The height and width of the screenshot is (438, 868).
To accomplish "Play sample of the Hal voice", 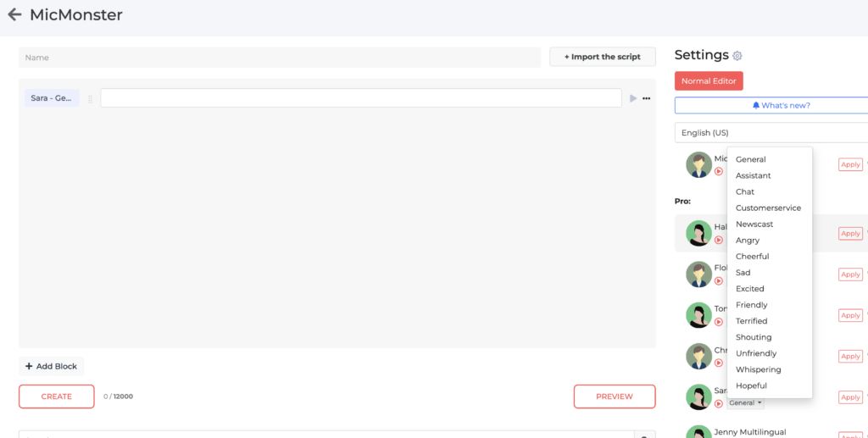I will coord(719,240).
